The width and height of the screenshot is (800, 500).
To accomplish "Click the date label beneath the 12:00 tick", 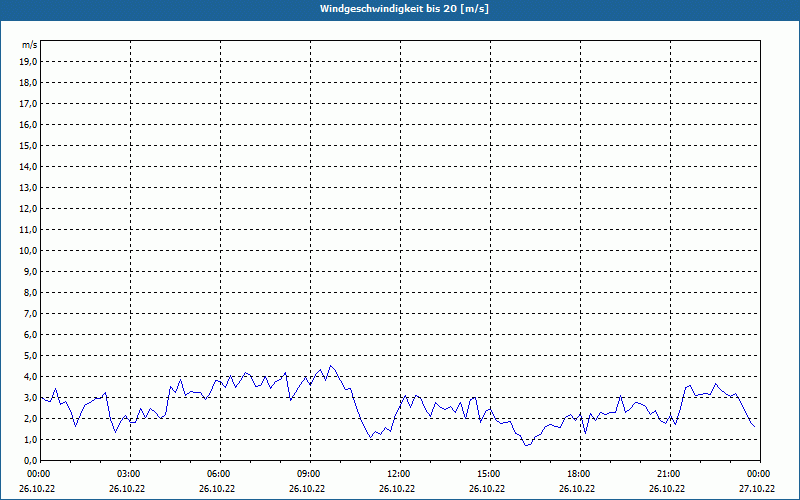I will [x=398, y=489].
